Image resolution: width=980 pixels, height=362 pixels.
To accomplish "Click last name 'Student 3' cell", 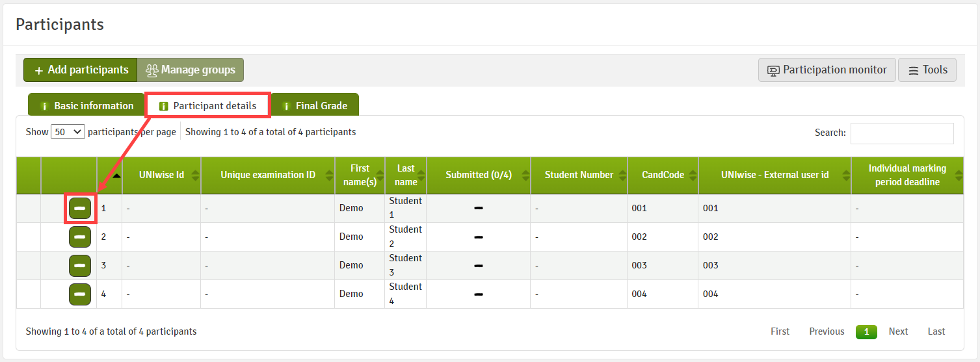I will pyautogui.click(x=406, y=266).
